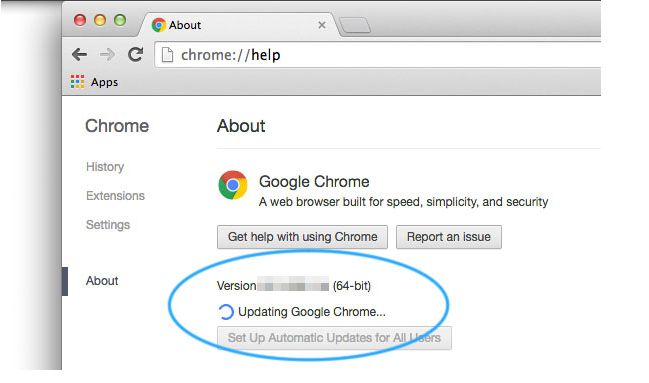This screenshot has width=649, height=383.
Task: Click the large Google Chrome logo
Action: coord(233,185)
